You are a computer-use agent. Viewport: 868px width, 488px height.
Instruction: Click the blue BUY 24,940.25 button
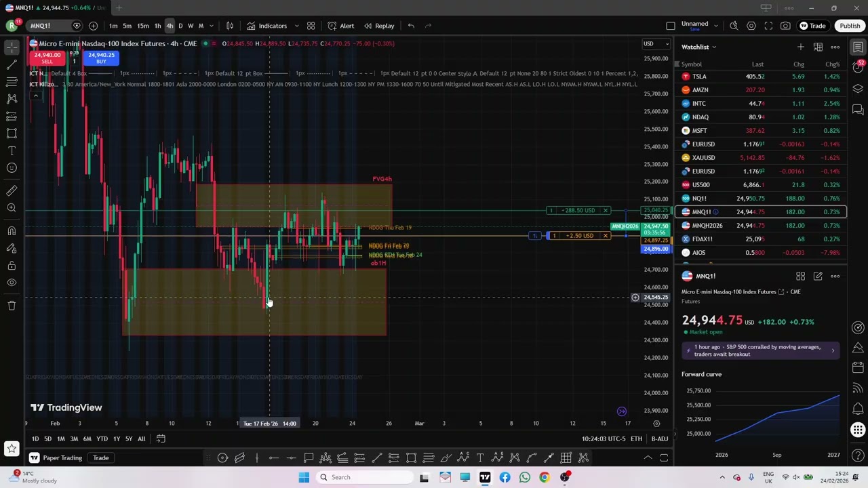tap(101, 58)
